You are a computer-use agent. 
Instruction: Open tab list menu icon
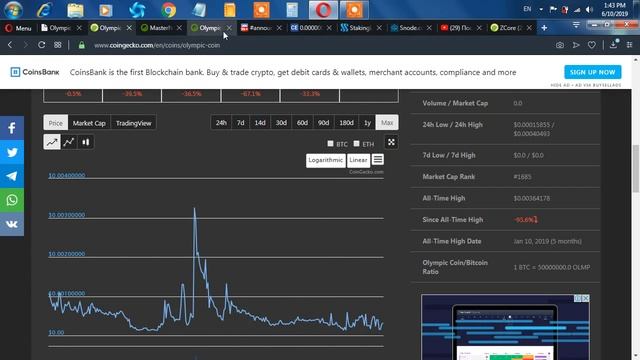[x=576, y=25]
